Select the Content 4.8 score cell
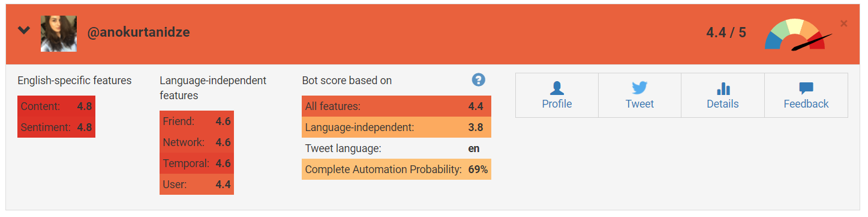Screen dimensions: 868x217 (56, 106)
